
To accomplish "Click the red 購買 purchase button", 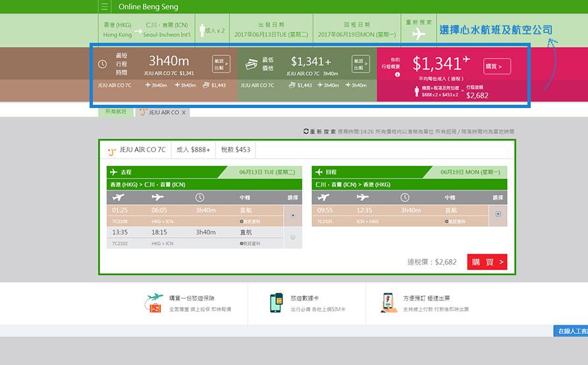I will point(487,262).
